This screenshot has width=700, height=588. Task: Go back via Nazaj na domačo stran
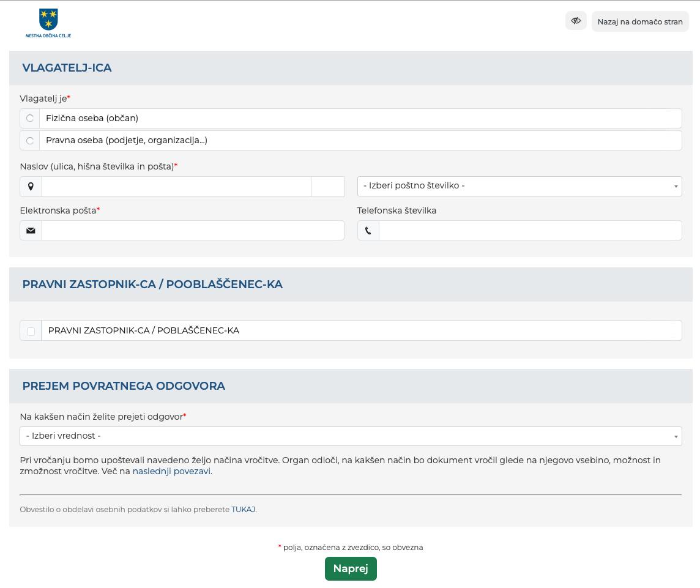(x=640, y=21)
